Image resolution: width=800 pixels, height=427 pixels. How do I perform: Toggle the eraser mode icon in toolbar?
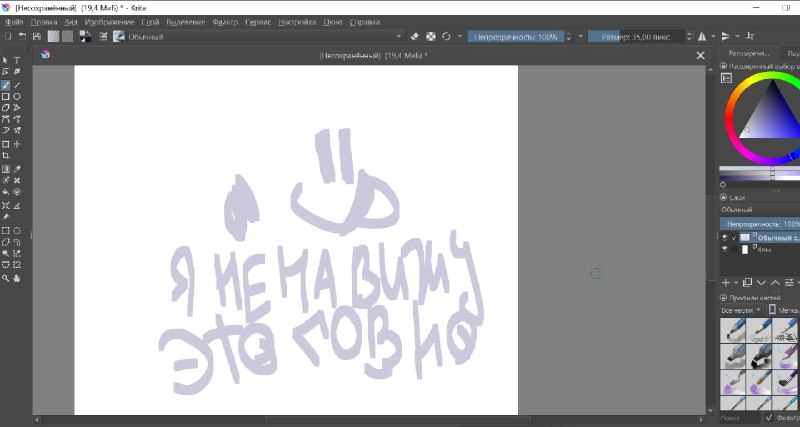[414, 37]
